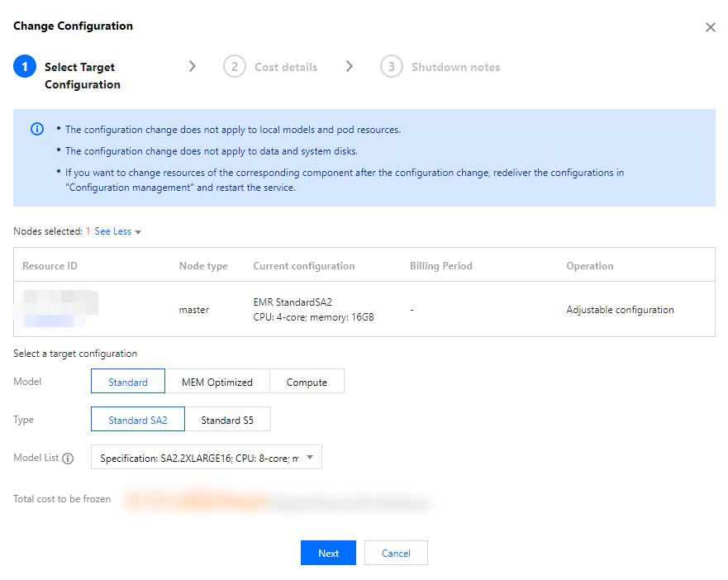Select the Compute model option
Viewport: 728px width, 580px height.
click(307, 382)
